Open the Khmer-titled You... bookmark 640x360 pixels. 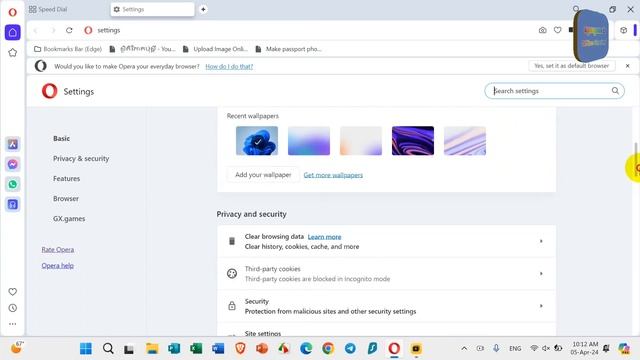[x=142, y=49]
